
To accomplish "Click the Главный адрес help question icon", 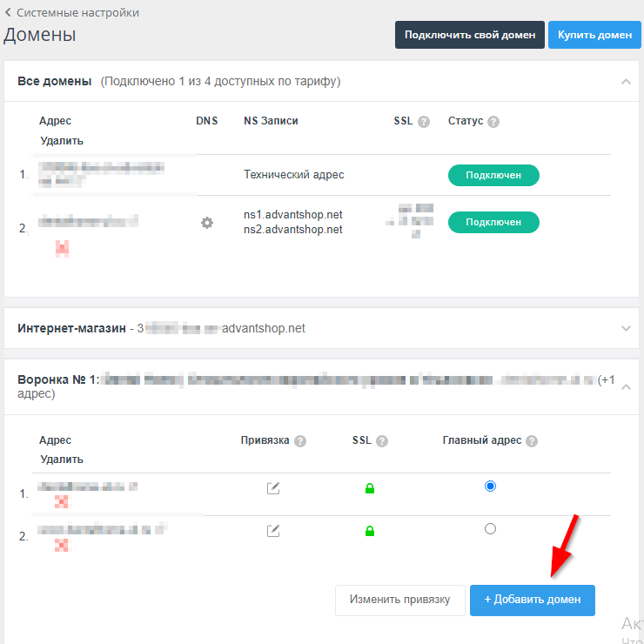I will (532, 441).
